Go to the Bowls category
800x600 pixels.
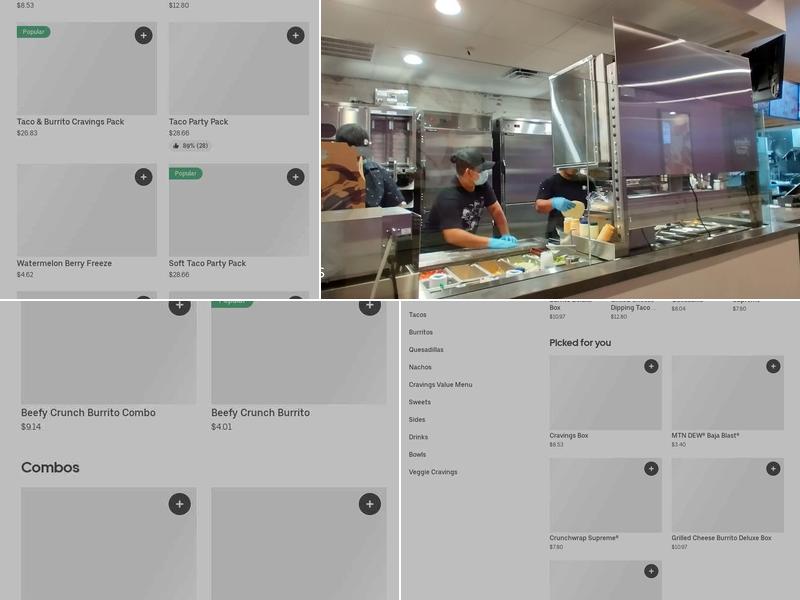417,454
